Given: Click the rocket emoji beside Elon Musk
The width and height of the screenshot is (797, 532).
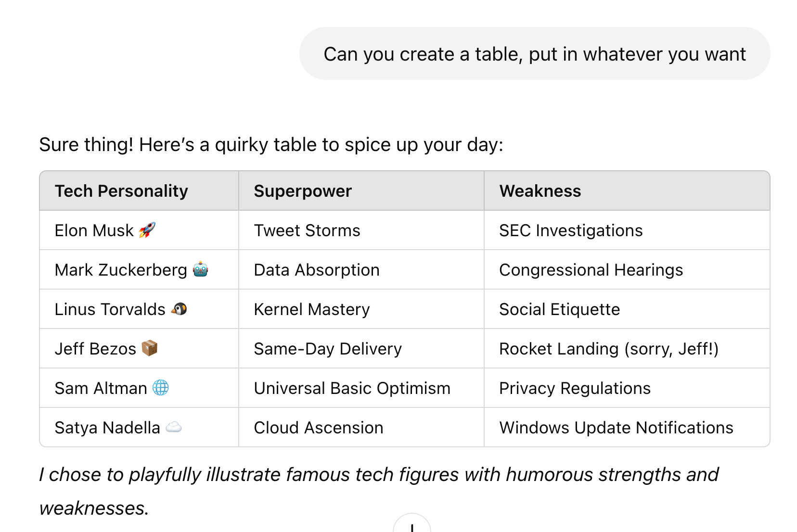Looking at the screenshot, I should (147, 230).
